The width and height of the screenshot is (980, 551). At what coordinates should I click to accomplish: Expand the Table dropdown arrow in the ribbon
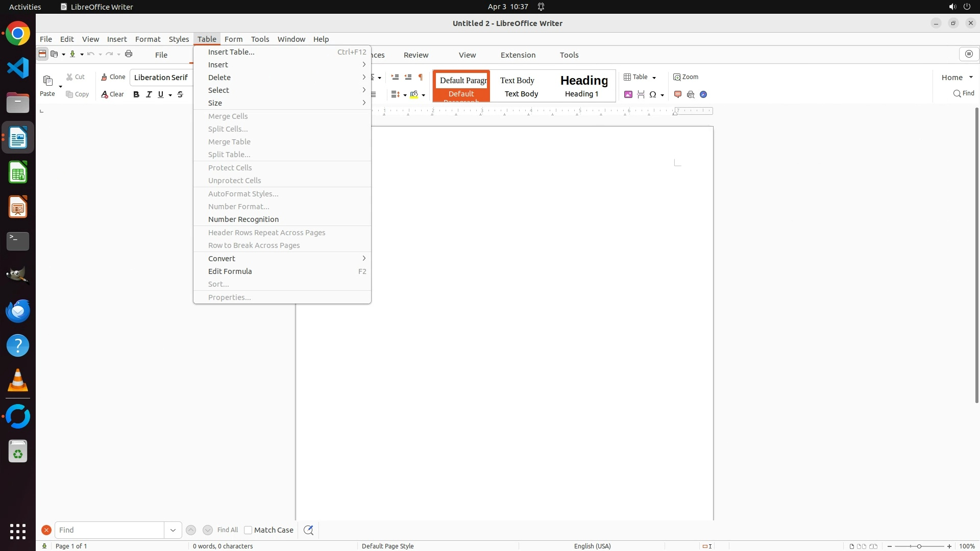coord(654,78)
